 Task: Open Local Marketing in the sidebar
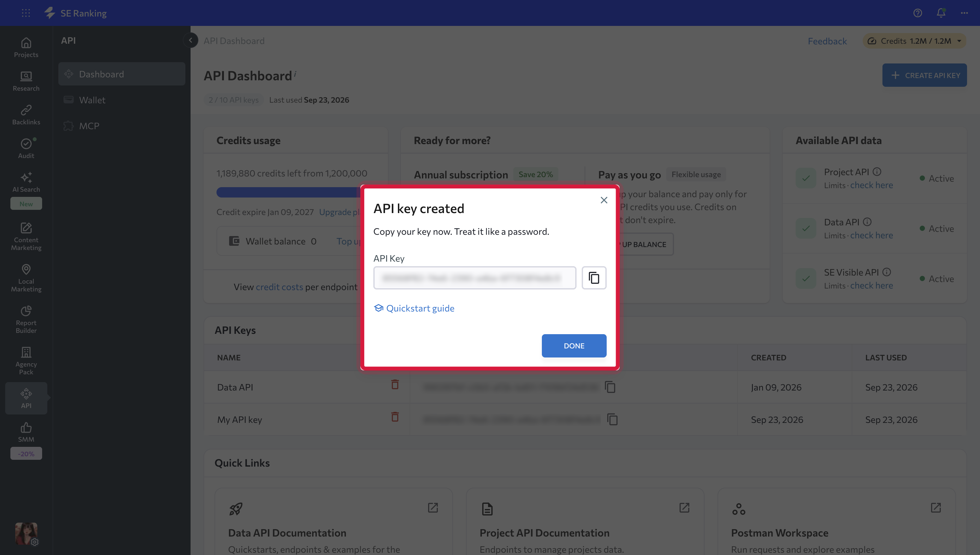click(26, 278)
